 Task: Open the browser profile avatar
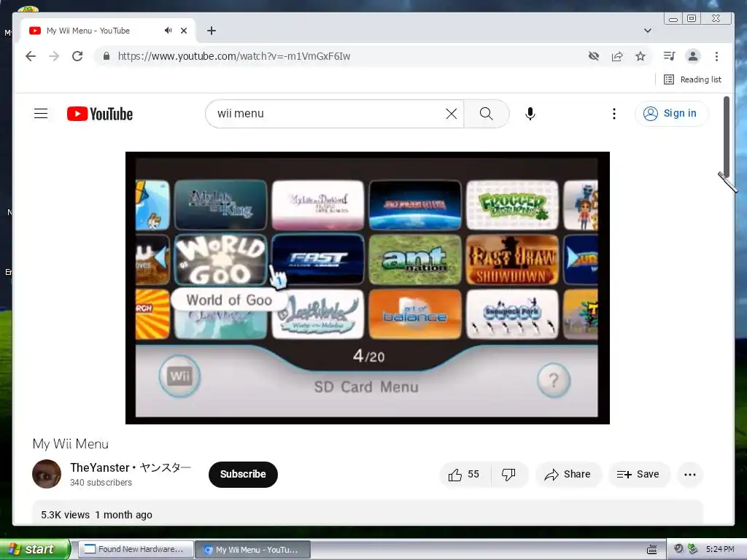pos(693,56)
